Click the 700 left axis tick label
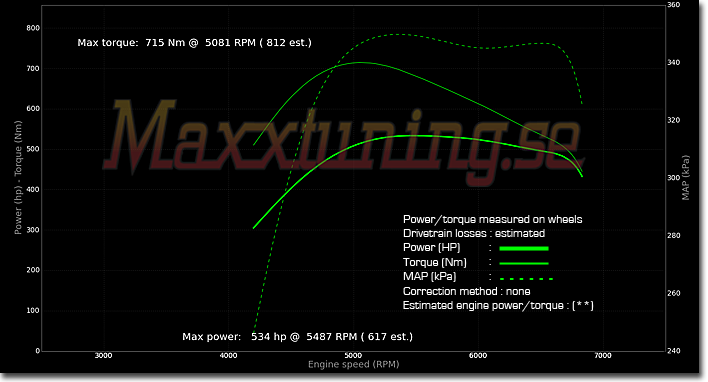Image resolution: width=708 pixels, height=382 pixels. tap(33, 69)
